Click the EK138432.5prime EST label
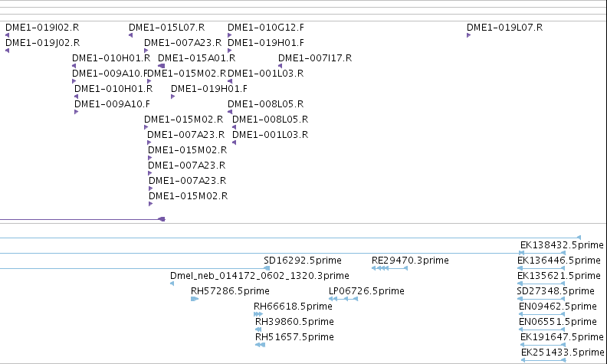Screen dimensions: 607x364 click(562, 245)
